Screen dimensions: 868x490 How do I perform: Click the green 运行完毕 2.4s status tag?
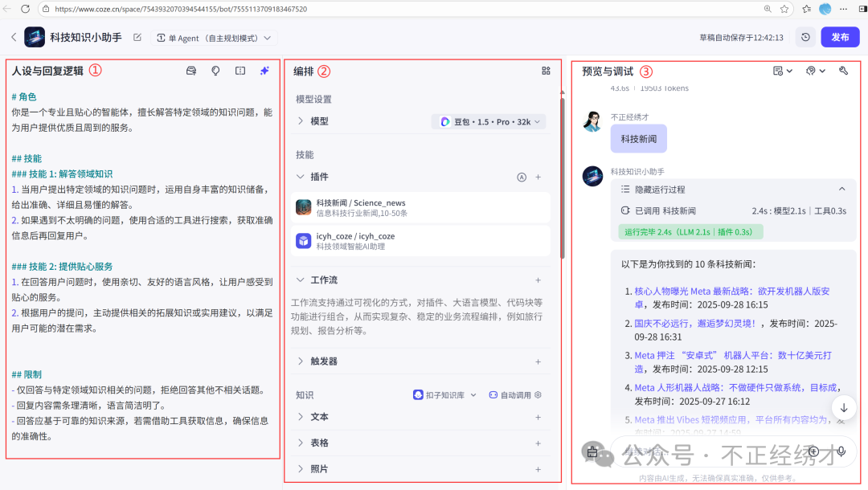pyautogui.click(x=690, y=232)
